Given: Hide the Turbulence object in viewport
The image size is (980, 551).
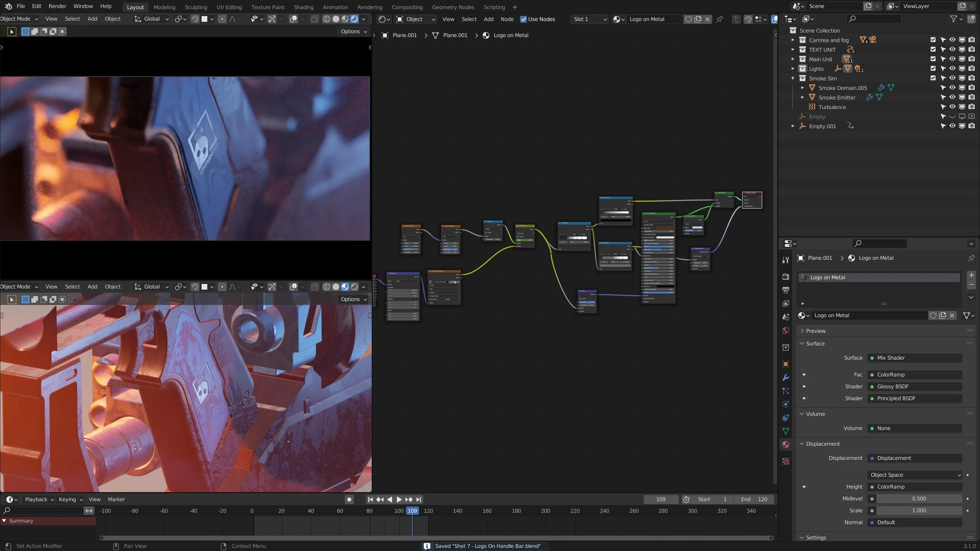Looking at the screenshot, I should click(952, 107).
